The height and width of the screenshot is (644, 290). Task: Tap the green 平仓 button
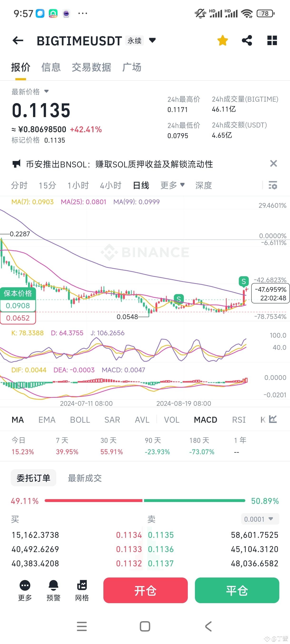click(237, 591)
